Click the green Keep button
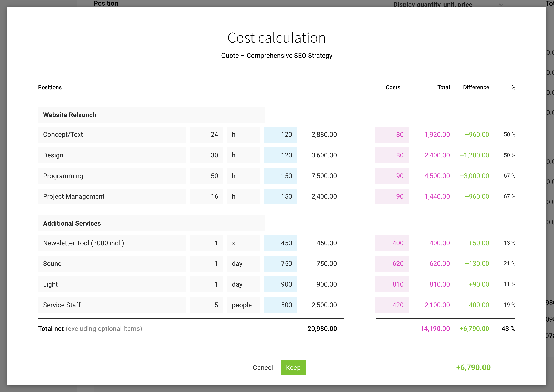Viewport: 554px width, 392px height. 293,367
